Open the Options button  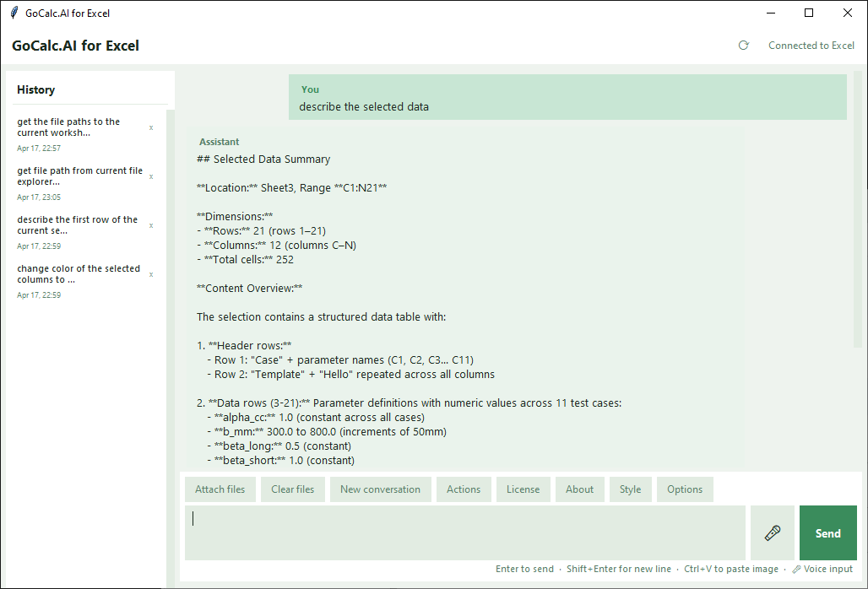pyautogui.click(x=685, y=489)
